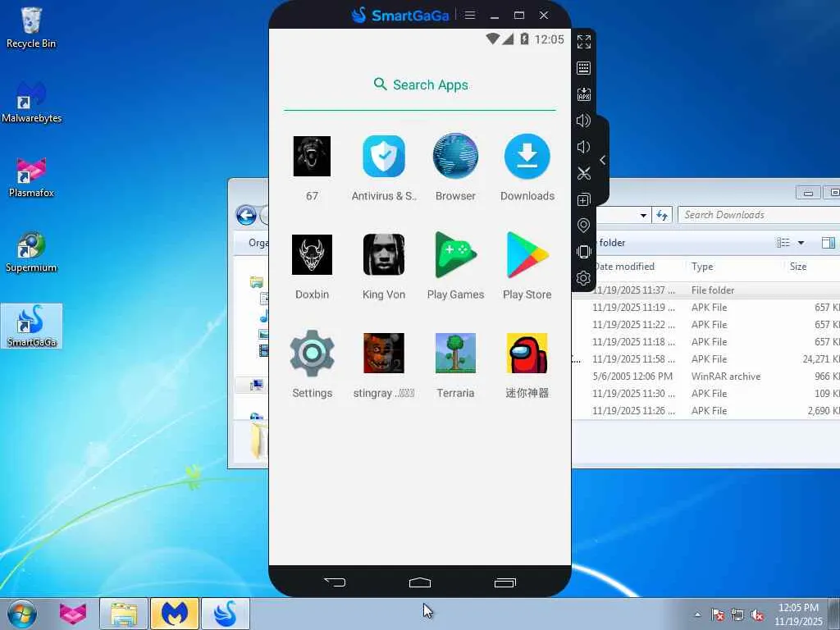Open the SmartGaGa keyboard mapping icon
This screenshot has width=840, height=630.
point(584,68)
